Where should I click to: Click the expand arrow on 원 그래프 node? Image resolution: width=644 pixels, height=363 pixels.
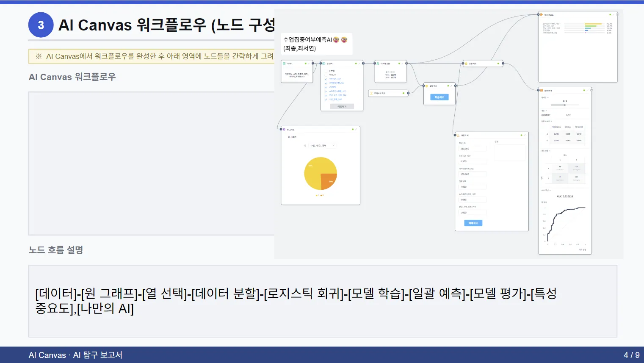click(x=356, y=129)
